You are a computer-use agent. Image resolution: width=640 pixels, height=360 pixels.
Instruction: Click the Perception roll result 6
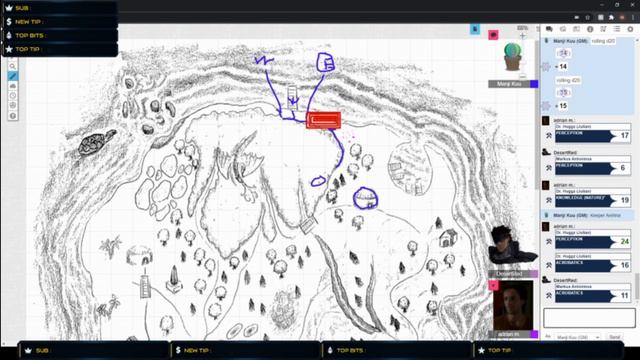622,167
